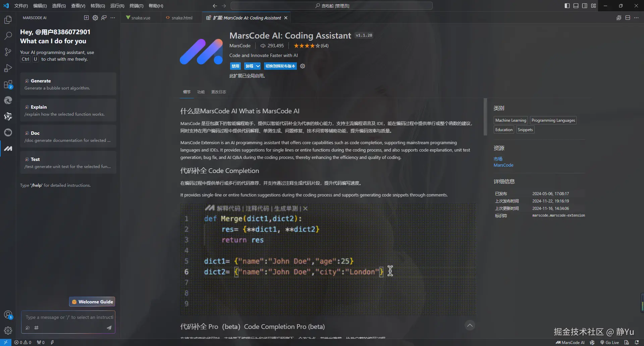Open MarsCode AI panel settings gear
644x346 pixels.
pos(95,18)
